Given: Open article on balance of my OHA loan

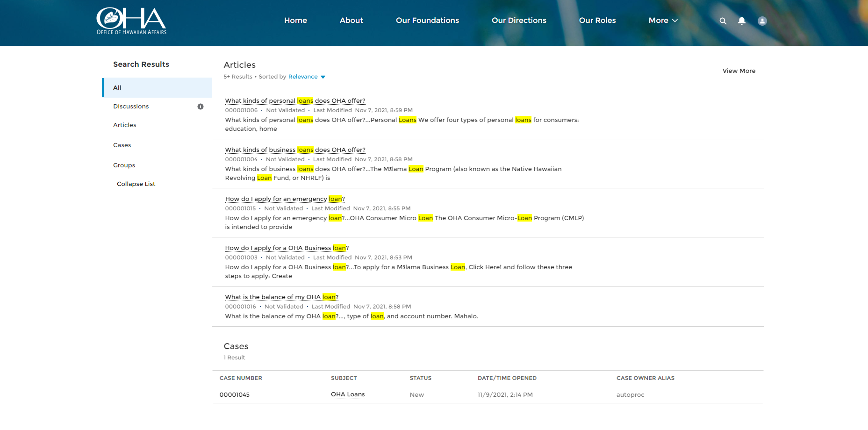Looking at the screenshot, I should tap(282, 297).
